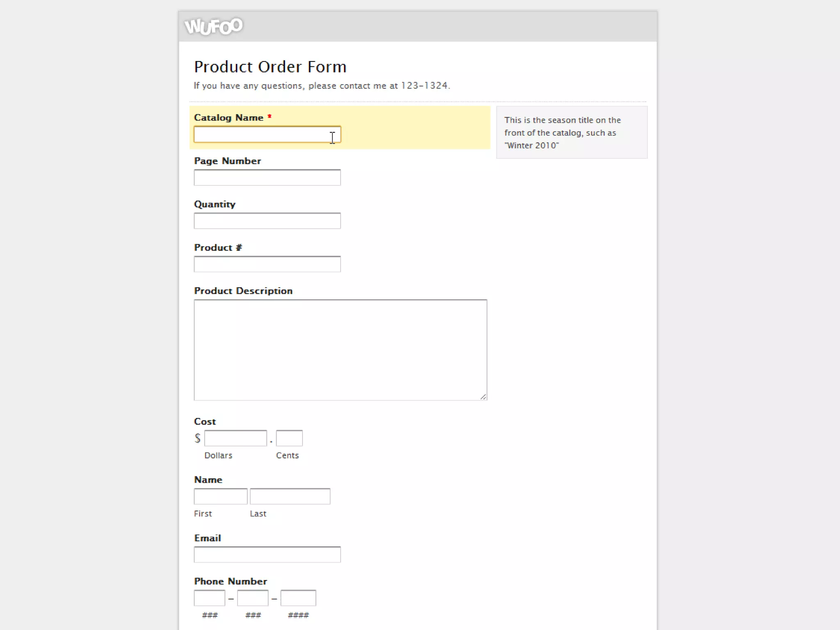Image resolution: width=840 pixels, height=630 pixels.
Task: Click the Product Order Form heading
Action: (270, 67)
